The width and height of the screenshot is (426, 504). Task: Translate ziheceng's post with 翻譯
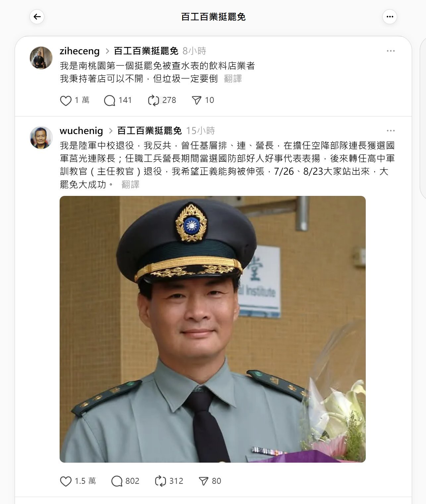(233, 79)
